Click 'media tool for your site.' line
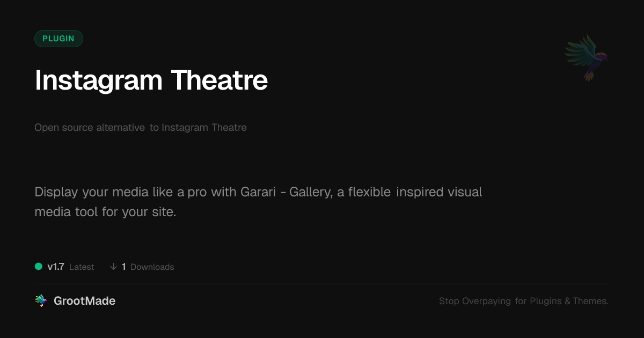The width and height of the screenshot is (644, 338). tap(105, 212)
